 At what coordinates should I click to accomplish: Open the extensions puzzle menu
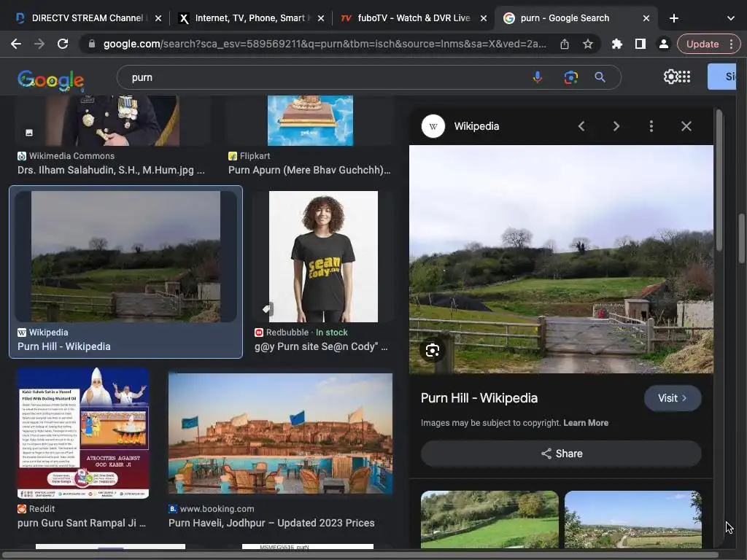pyautogui.click(x=617, y=44)
